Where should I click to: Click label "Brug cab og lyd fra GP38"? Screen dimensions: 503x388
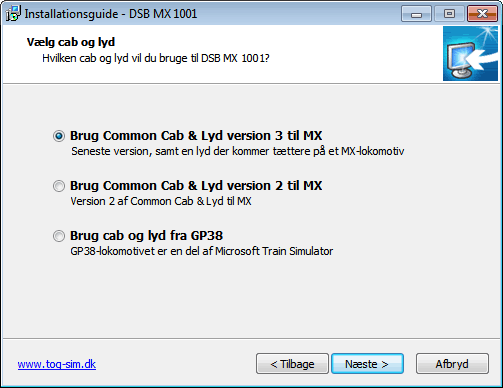(146, 236)
